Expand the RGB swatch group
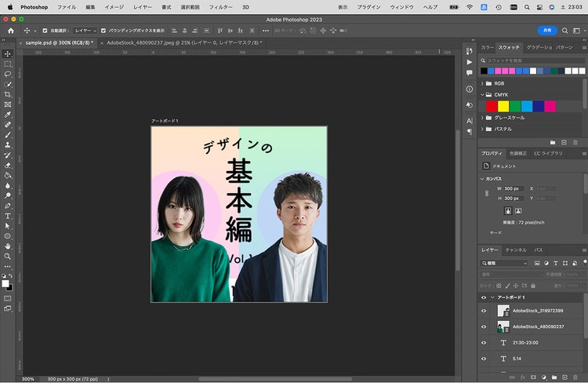Screen dimensions: 588x383 (482, 84)
